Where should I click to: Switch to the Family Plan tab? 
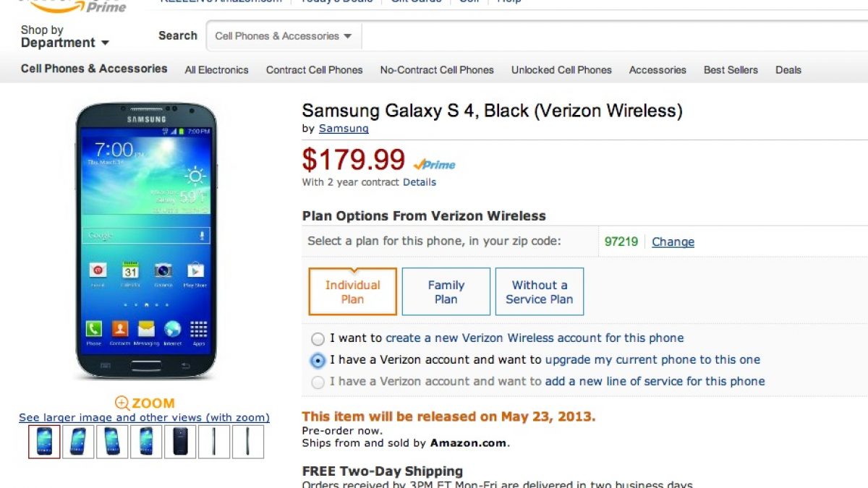(446, 292)
